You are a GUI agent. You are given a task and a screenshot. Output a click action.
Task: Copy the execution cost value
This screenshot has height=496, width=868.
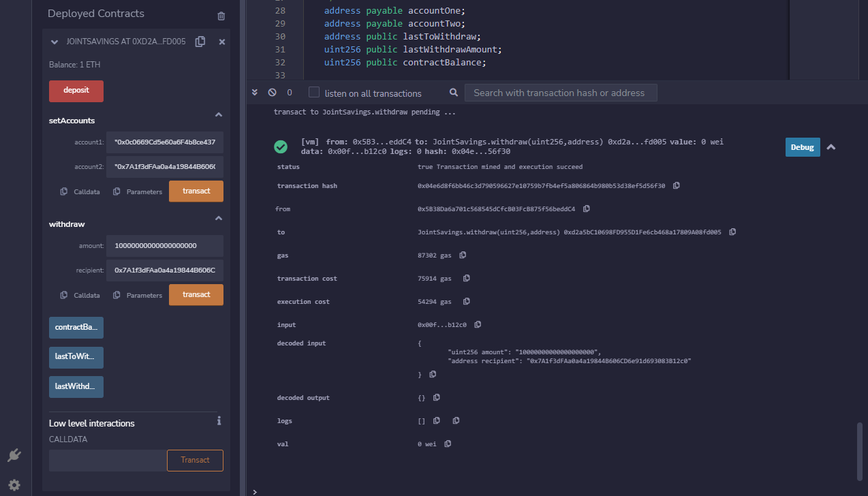click(x=467, y=301)
